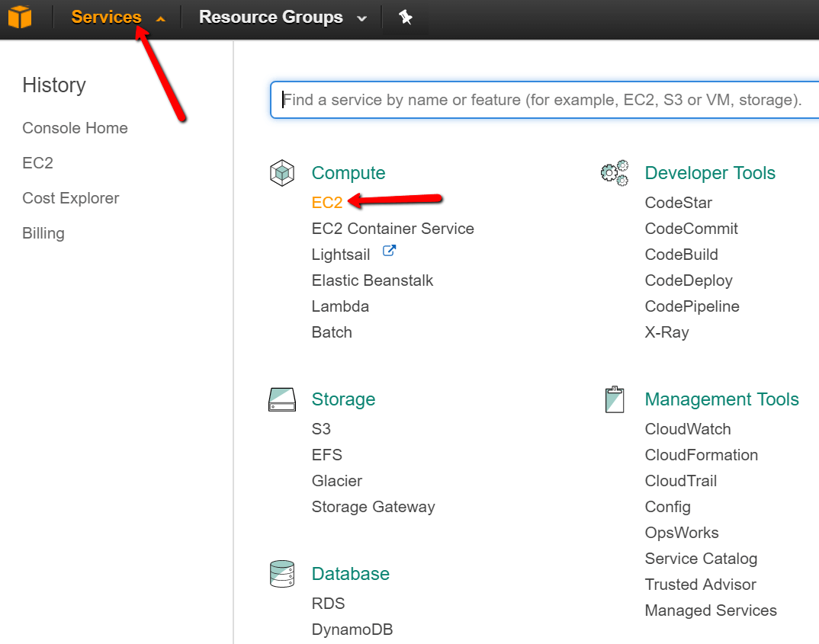Viewport: 819px width, 644px height.
Task: Open Storage Gateway
Action: tap(374, 507)
